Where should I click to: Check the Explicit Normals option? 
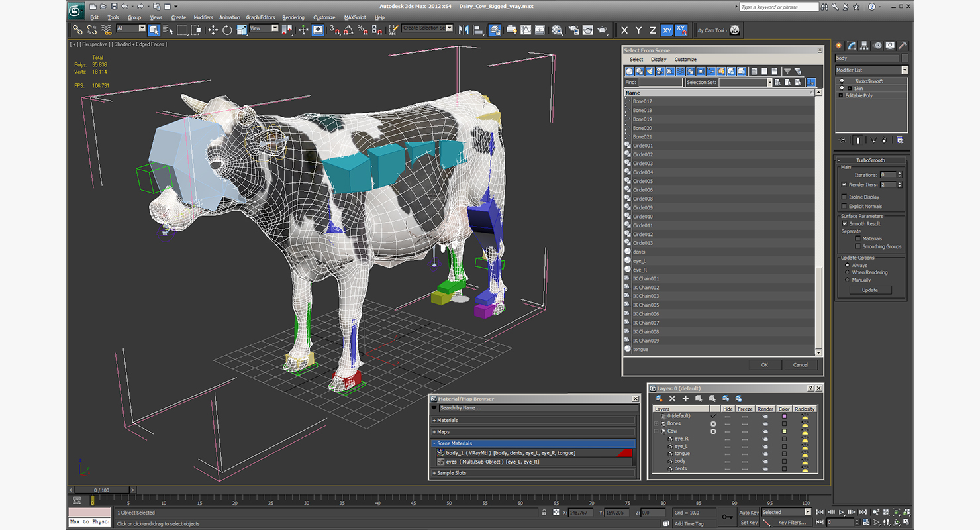pos(844,206)
